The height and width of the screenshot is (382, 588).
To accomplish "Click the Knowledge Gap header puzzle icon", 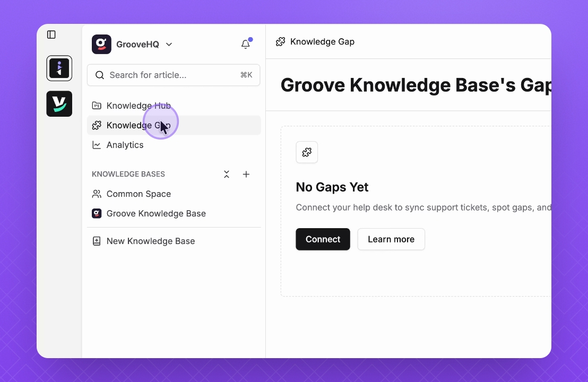I will point(281,41).
